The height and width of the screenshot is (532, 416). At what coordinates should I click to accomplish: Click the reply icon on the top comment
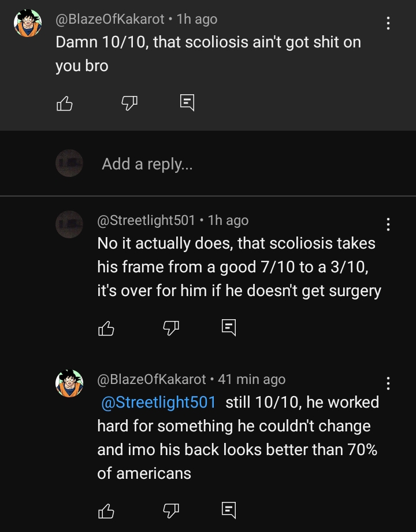pyautogui.click(x=187, y=102)
